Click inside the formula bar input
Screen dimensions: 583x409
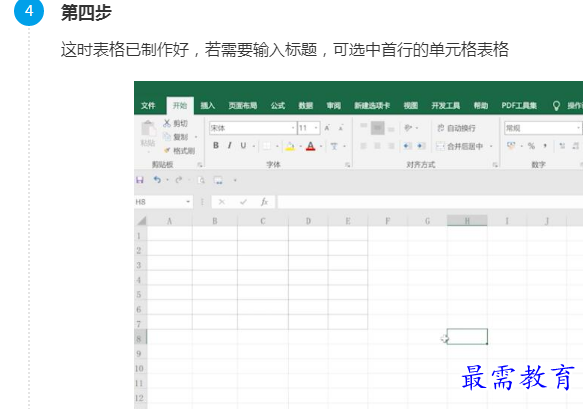(x=430, y=202)
